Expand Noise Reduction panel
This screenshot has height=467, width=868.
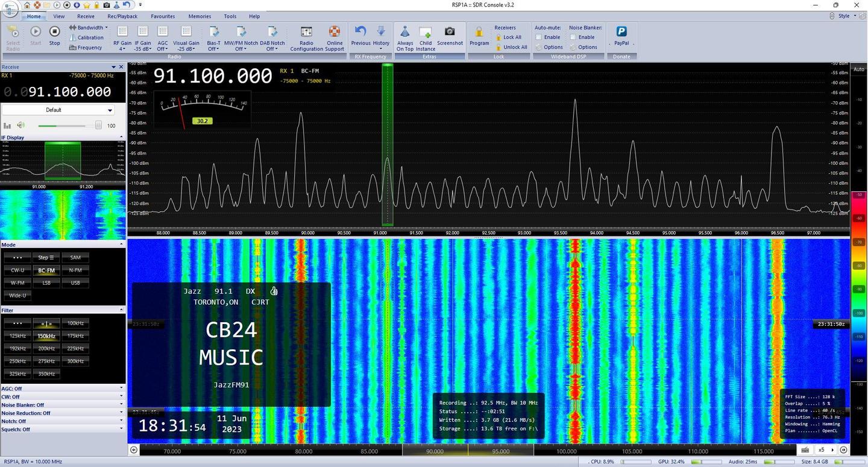click(63, 413)
